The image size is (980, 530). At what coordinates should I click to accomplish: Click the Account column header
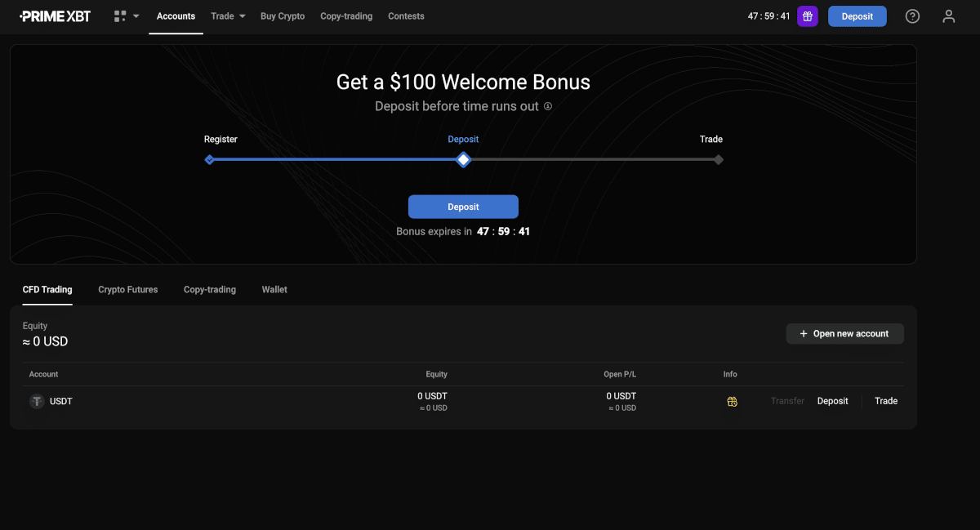44,374
